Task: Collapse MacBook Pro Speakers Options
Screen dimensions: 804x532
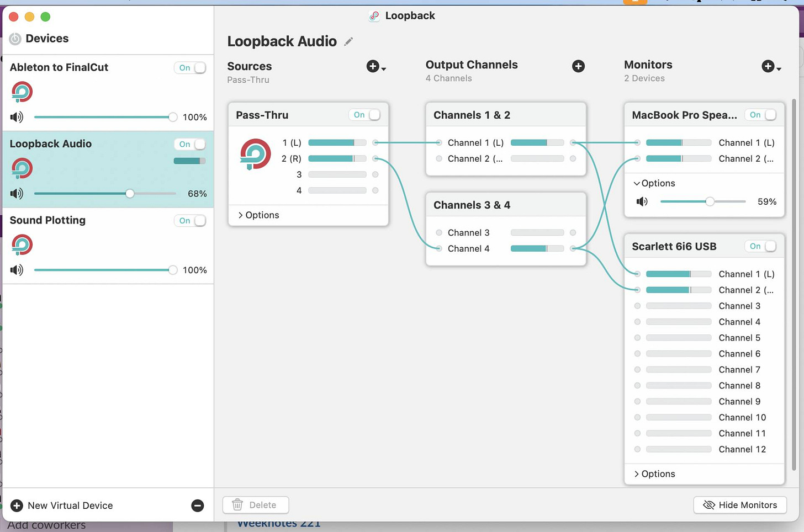Action: tap(654, 183)
